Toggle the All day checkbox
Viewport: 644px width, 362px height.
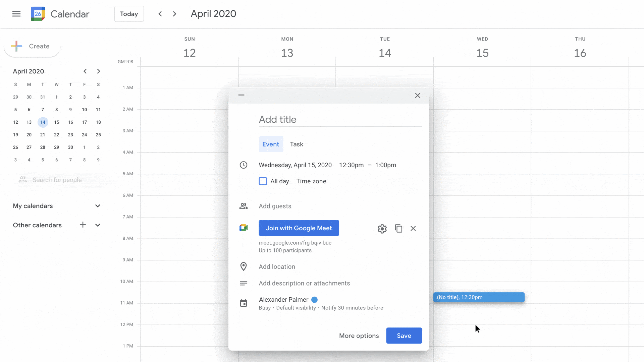[263, 181]
